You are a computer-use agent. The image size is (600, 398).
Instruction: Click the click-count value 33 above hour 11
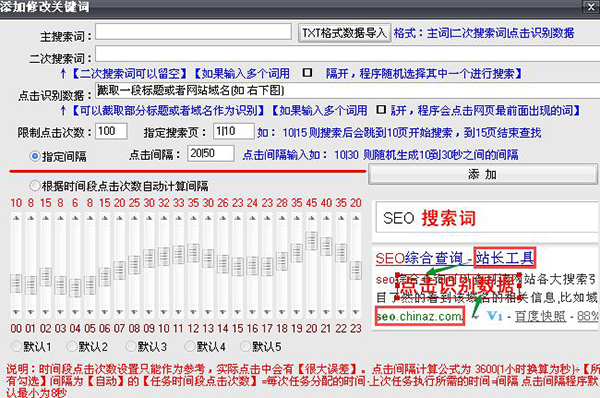coord(179,203)
